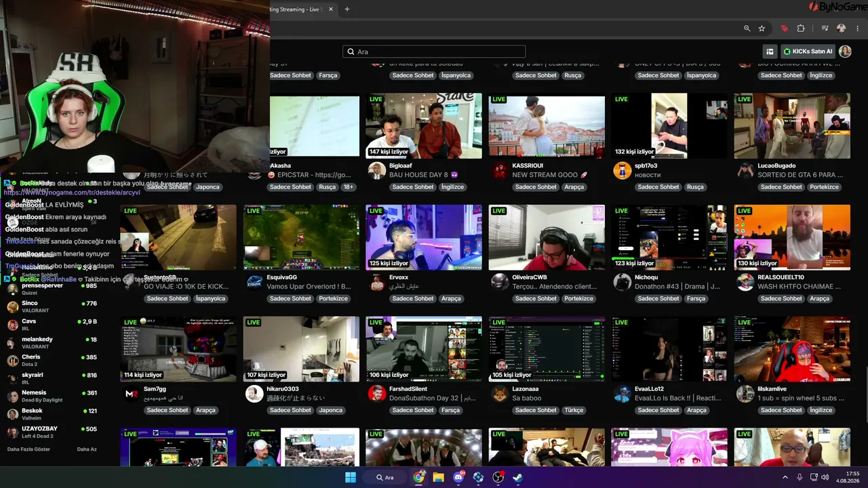Open iilskamlive's spin wheel stream thumbnail
Screen dimensions: 868x488
792,349
